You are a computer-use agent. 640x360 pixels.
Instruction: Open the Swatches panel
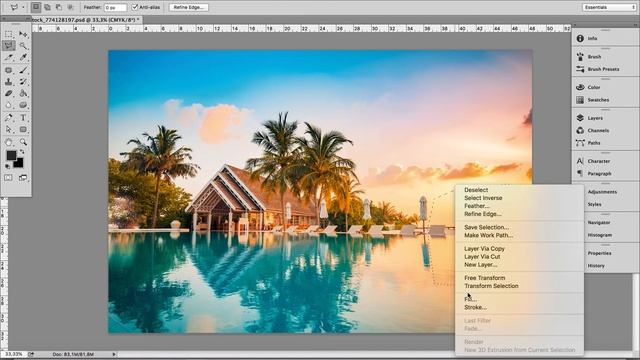pyautogui.click(x=598, y=100)
